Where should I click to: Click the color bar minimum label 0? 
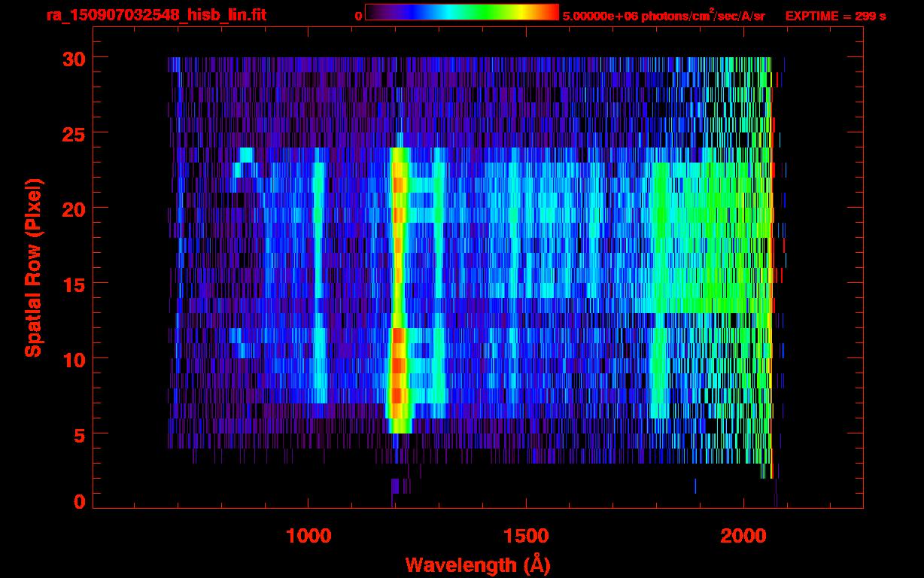pos(358,16)
